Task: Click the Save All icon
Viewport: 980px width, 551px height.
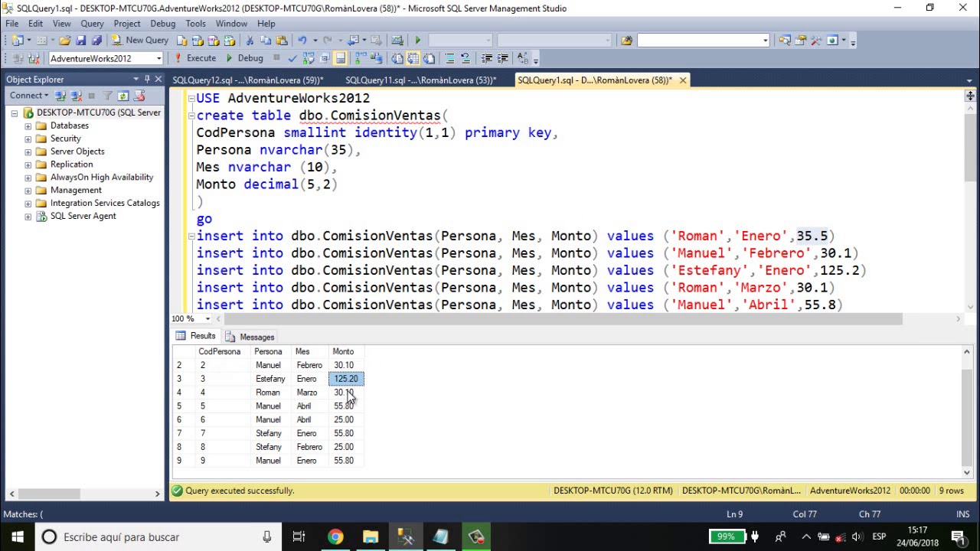Action: (96, 40)
